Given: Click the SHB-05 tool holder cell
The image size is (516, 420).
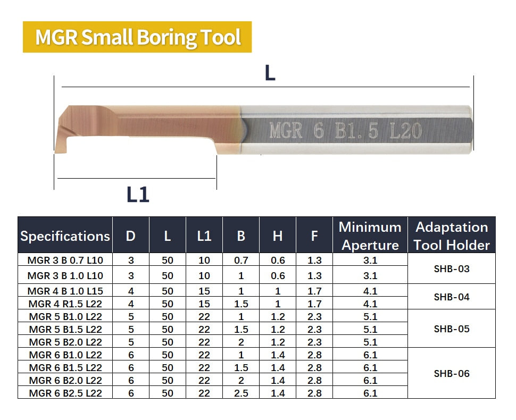Looking at the screenshot, I should coord(451,329).
